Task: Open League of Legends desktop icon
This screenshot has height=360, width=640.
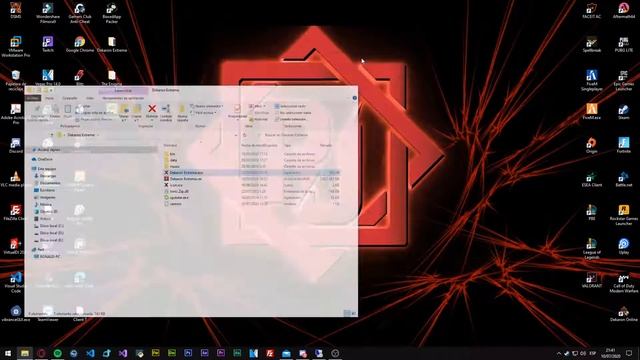Action: 591,249
